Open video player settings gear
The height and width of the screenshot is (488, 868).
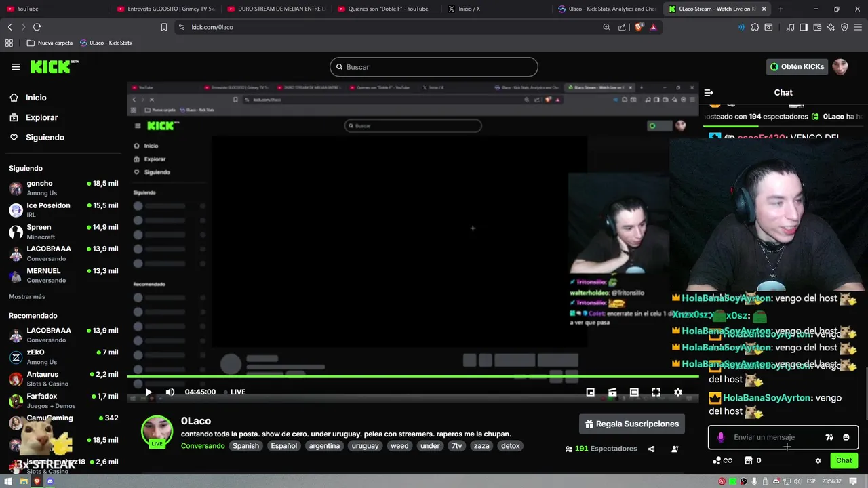point(677,392)
